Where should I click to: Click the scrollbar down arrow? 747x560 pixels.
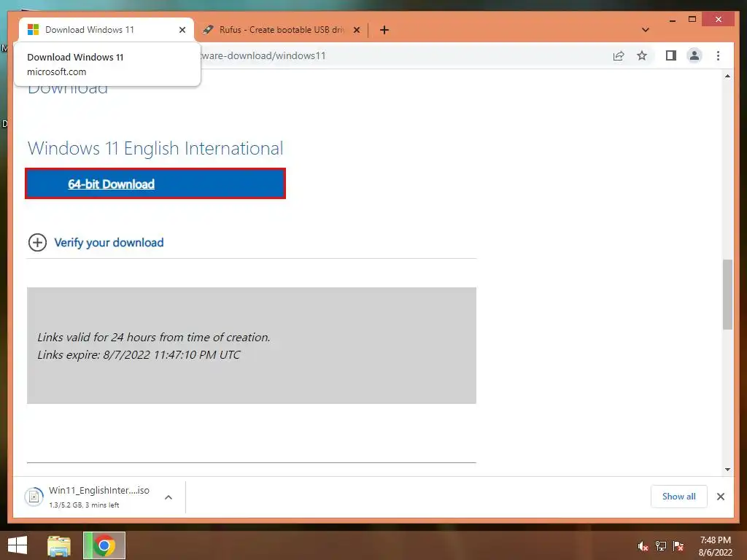point(727,469)
